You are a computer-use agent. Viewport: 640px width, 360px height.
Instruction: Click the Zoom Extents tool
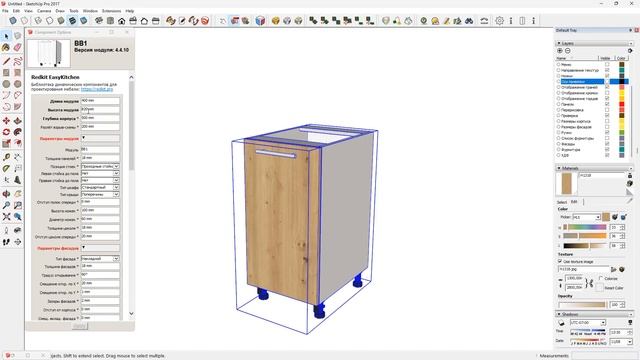(6, 217)
